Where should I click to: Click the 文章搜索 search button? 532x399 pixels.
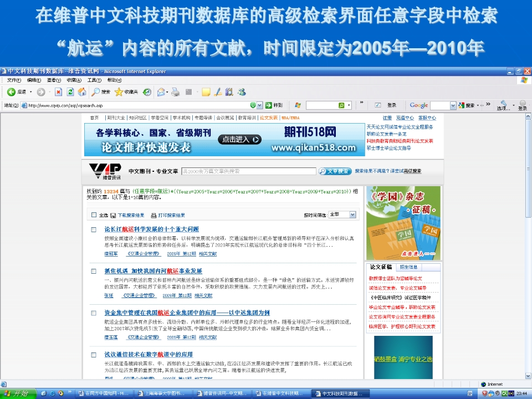click(335, 171)
